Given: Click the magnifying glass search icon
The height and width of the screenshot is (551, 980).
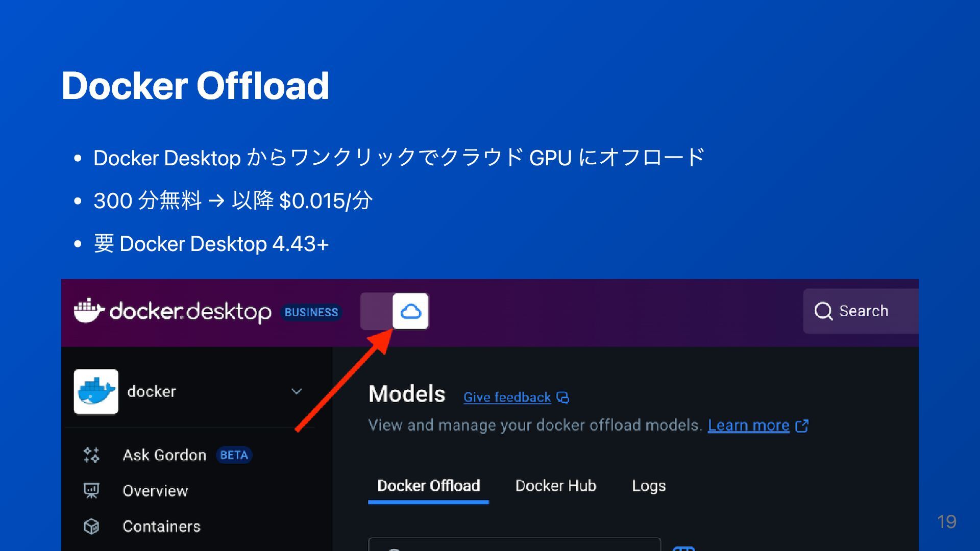Looking at the screenshot, I should [x=823, y=311].
